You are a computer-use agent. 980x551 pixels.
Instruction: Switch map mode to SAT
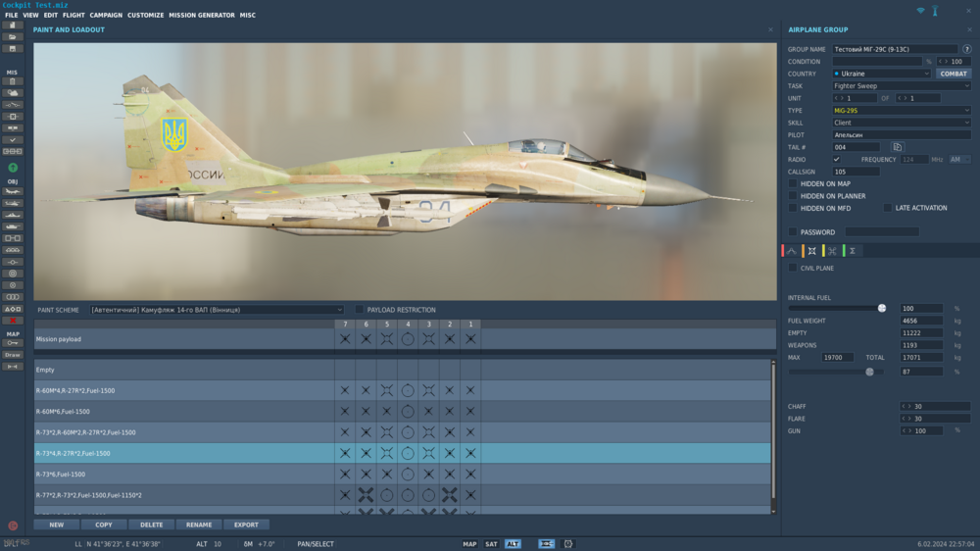(x=491, y=544)
